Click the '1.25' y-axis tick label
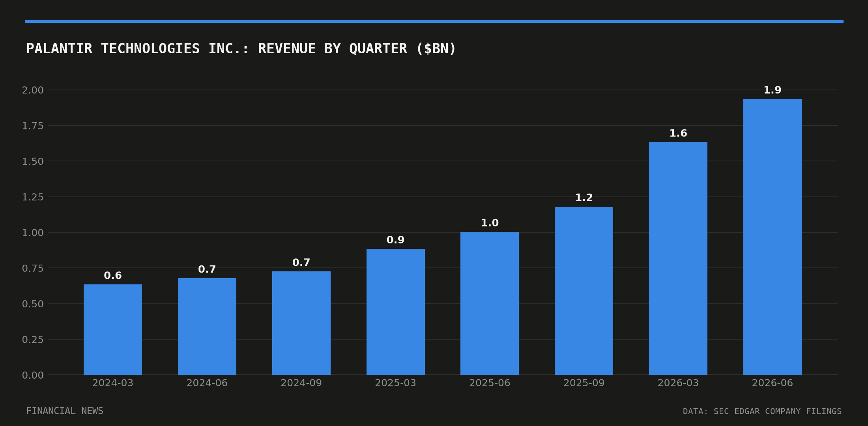 tap(33, 197)
